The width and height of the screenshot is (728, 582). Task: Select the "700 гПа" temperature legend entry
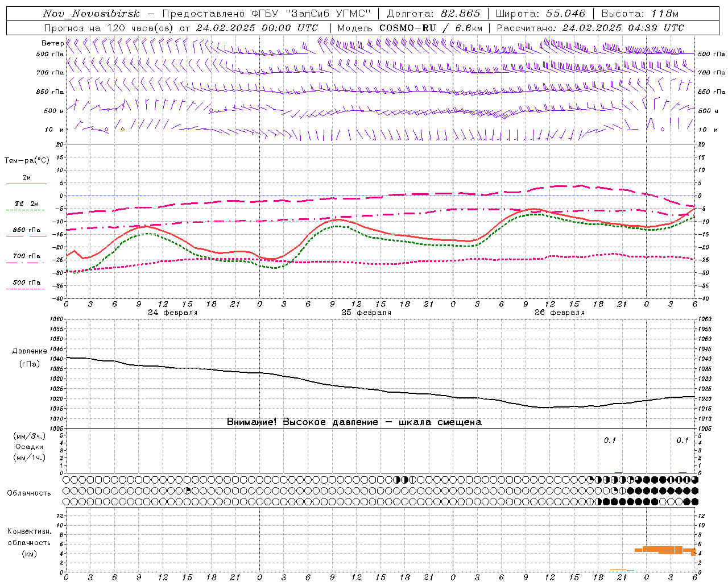click(x=27, y=256)
